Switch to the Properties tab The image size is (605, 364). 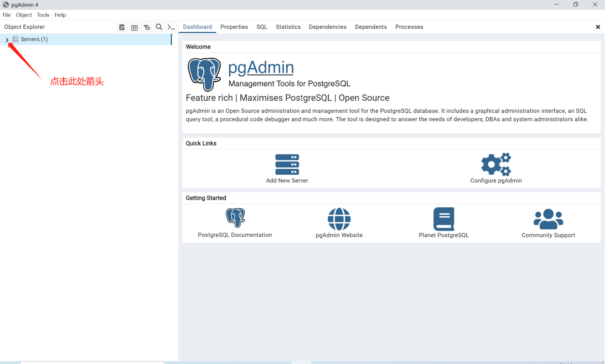234,27
